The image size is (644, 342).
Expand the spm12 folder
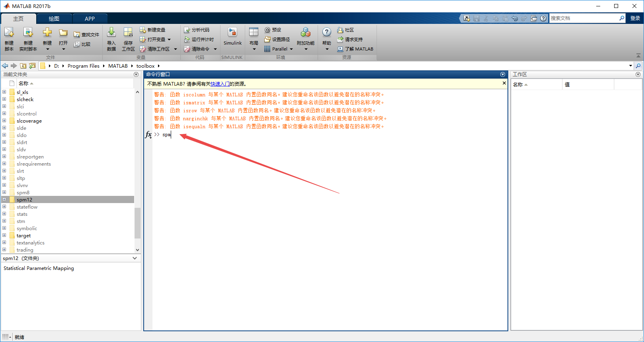(x=4, y=199)
